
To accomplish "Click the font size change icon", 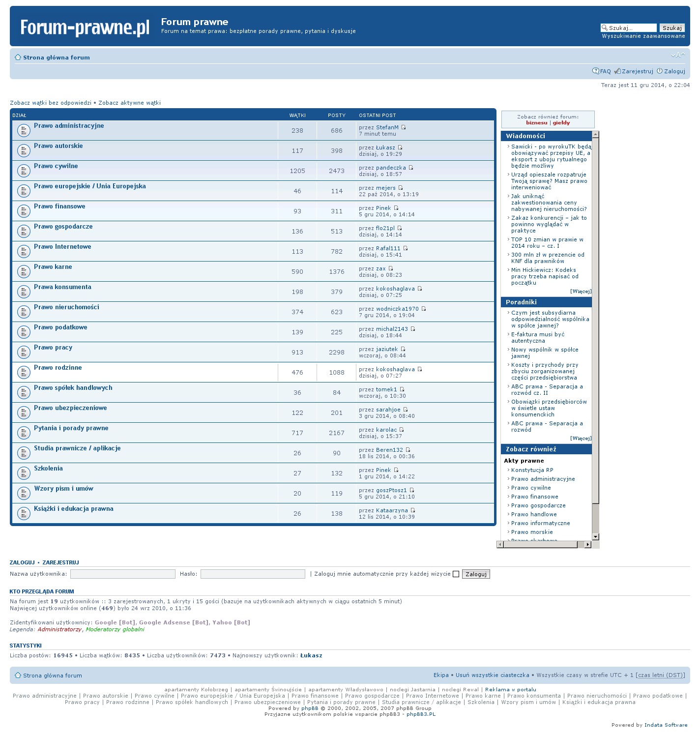I will [x=677, y=55].
